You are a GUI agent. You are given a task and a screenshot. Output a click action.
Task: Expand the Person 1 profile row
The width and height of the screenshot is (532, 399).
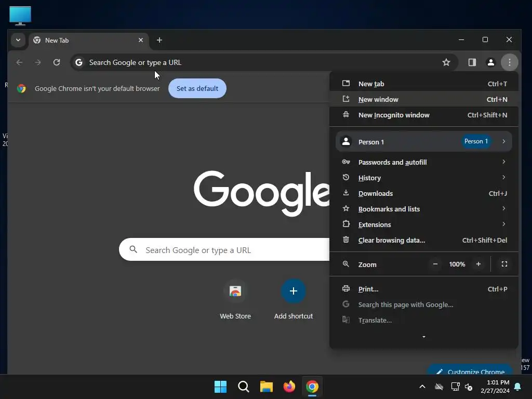424,141
